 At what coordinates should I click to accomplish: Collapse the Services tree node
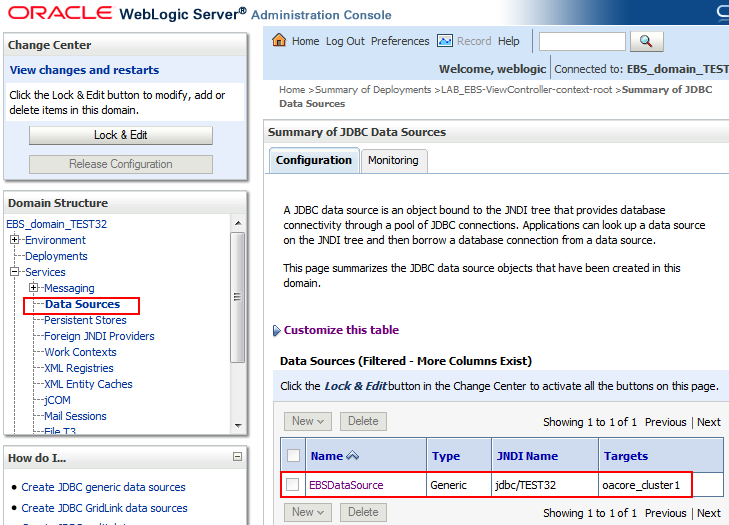(x=15, y=272)
